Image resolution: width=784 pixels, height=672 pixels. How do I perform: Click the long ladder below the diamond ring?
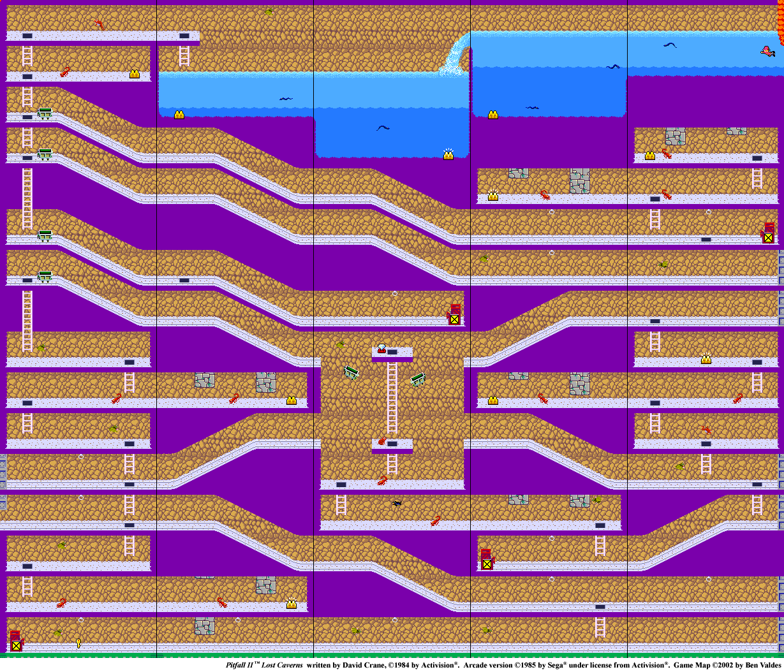(392, 398)
